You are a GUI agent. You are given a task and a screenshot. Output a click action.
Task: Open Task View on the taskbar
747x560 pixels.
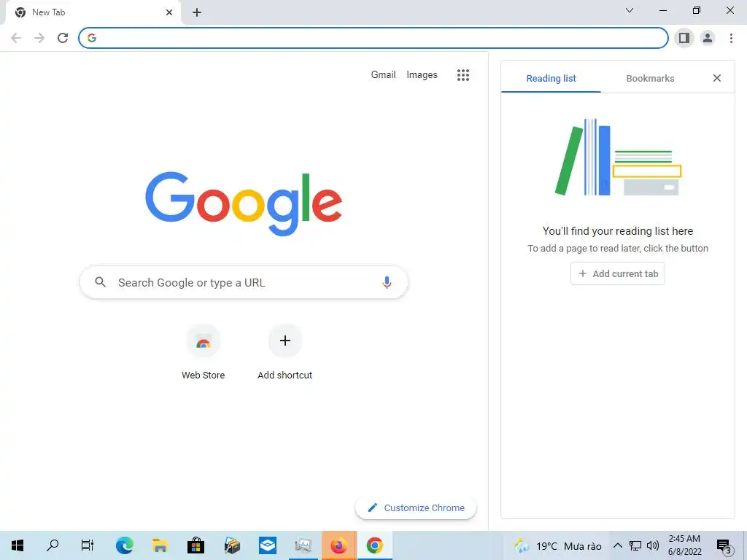click(x=88, y=545)
